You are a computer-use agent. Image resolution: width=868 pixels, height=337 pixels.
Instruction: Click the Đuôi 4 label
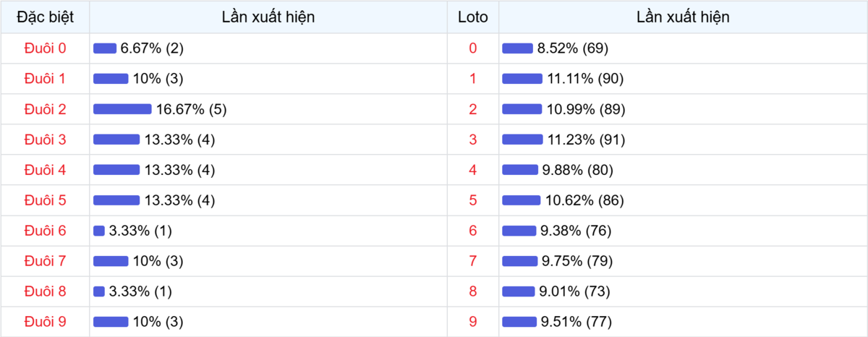45,170
